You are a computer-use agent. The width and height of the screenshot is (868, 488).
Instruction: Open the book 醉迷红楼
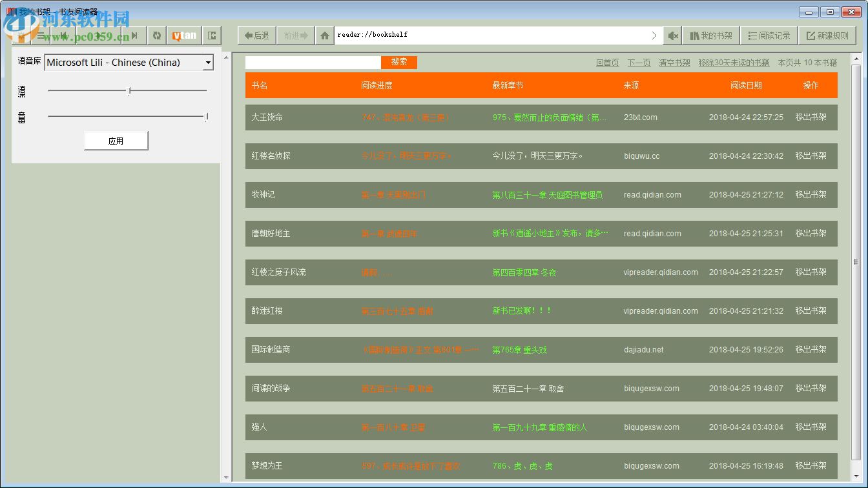[267, 311]
